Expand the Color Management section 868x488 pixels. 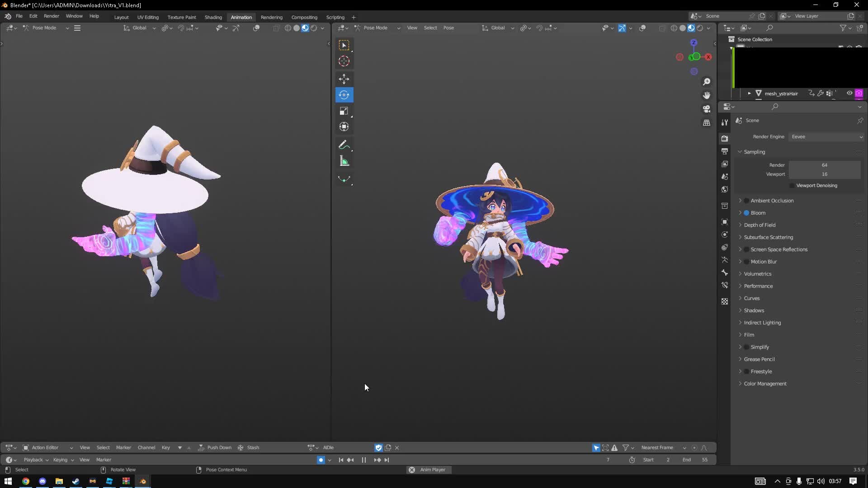tap(741, 384)
